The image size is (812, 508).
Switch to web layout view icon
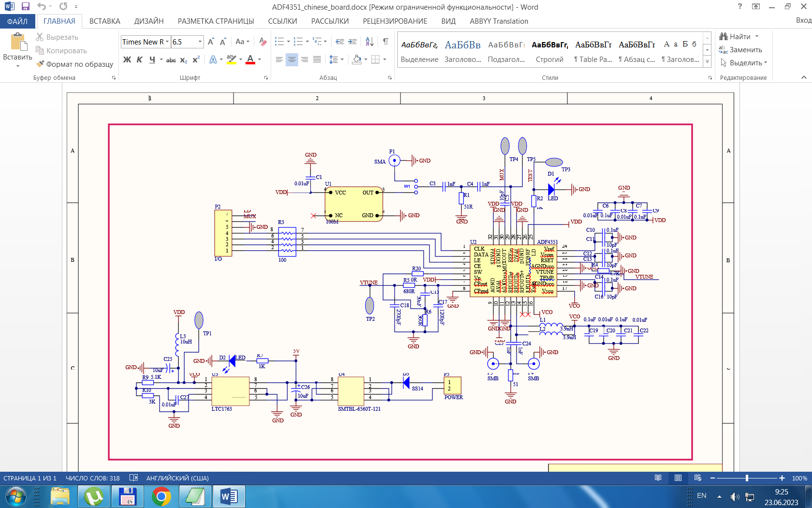pyautogui.click(x=697, y=478)
